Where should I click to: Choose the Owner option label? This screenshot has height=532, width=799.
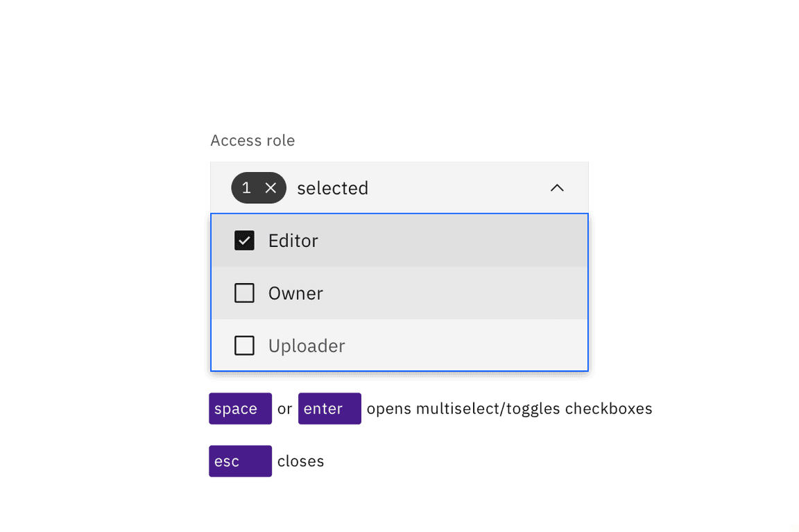295,293
